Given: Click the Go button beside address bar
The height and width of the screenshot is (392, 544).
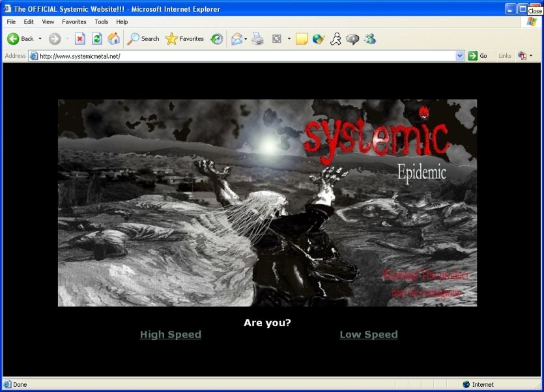Looking at the screenshot, I should [x=478, y=56].
